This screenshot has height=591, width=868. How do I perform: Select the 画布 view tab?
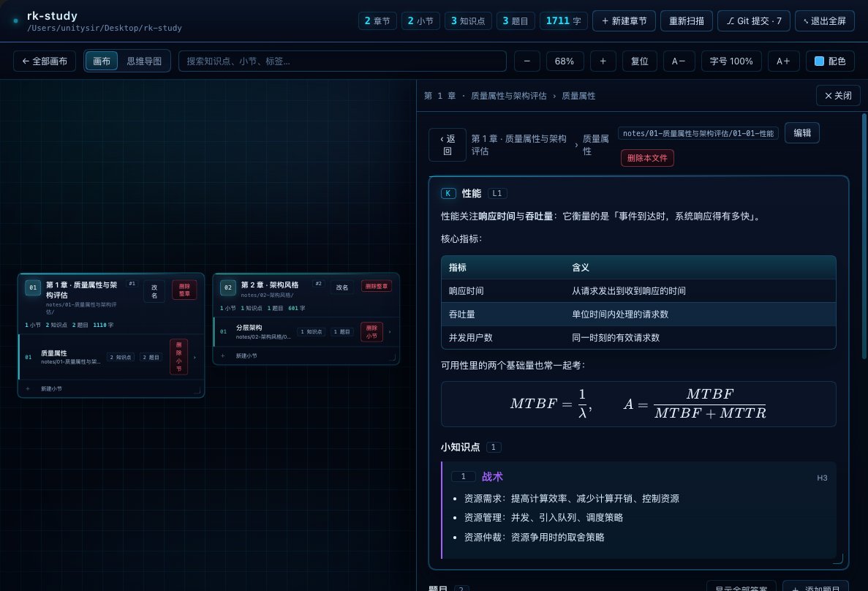pos(102,61)
